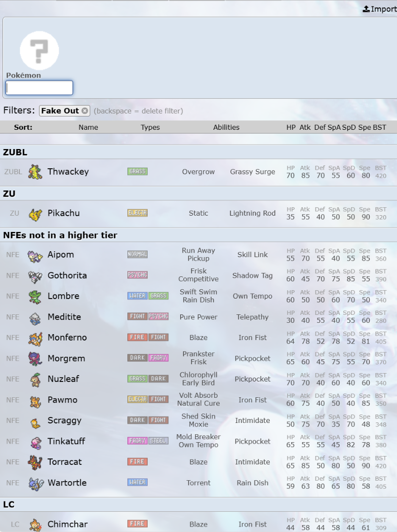Screen dimensions: 397x532
Task: Click the Chimchar sprite icon
Action: (x=35, y=525)
